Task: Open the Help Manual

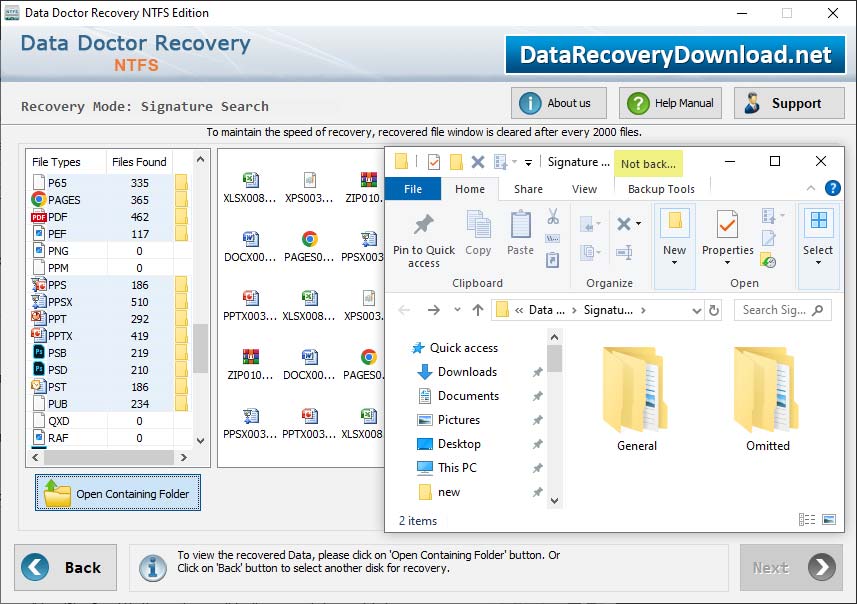Action: [x=670, y=103]
